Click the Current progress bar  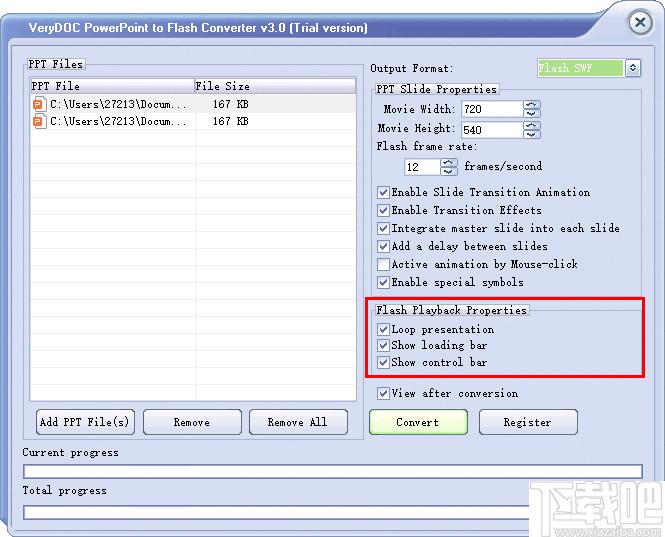[x=333, y=471]
